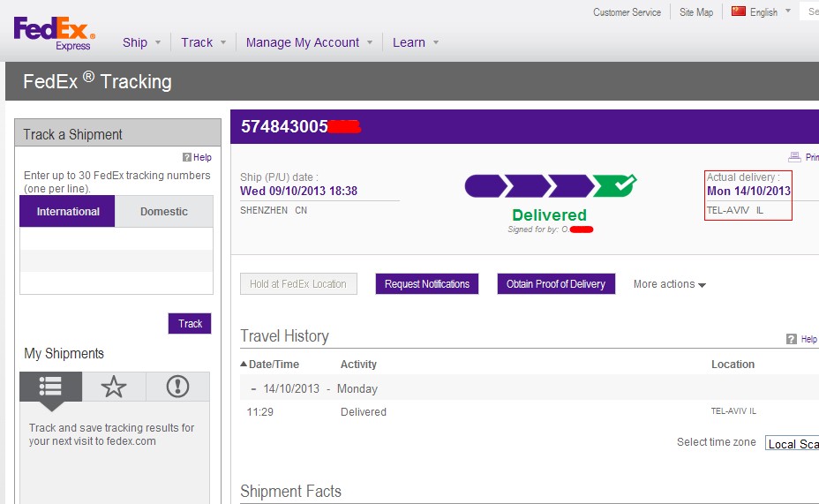The height and width of the screenshot is (504, 819).
Task: Click the SHENZHEN CN origin text
Action: (x=274, y=210)
